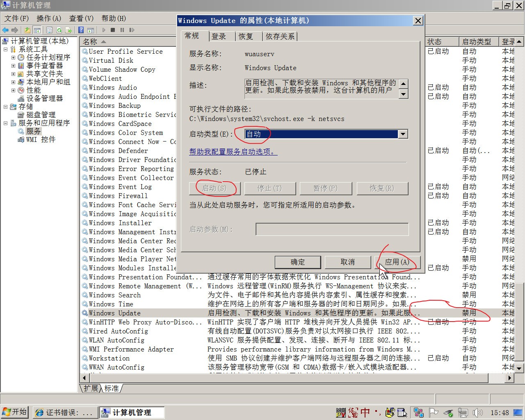Toggle the show/hide console tree icon
The height and width of the screenshot is (420, 525).
(37, 30)
